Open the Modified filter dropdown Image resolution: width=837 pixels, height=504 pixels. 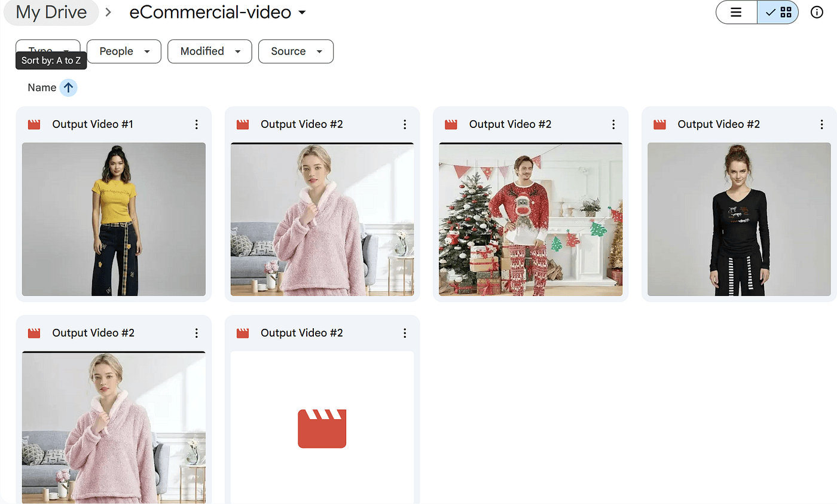coord(209,51)
